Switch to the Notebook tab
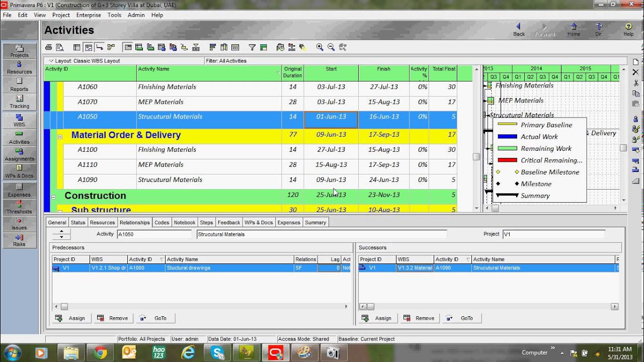The image size is (644, 362). point(185,222)
